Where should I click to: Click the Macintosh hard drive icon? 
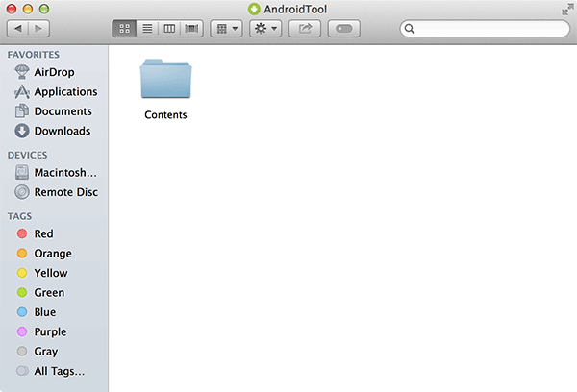(22, 172)
